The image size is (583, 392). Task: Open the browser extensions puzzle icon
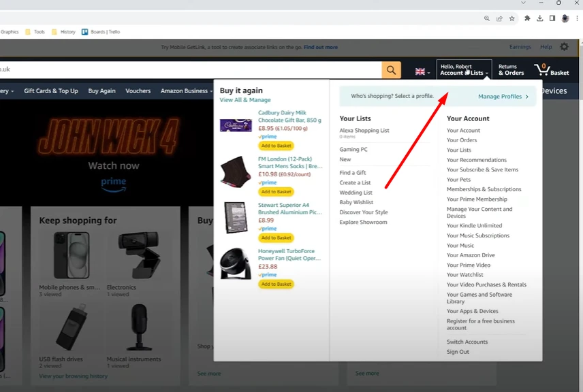(x=527, y=18)
